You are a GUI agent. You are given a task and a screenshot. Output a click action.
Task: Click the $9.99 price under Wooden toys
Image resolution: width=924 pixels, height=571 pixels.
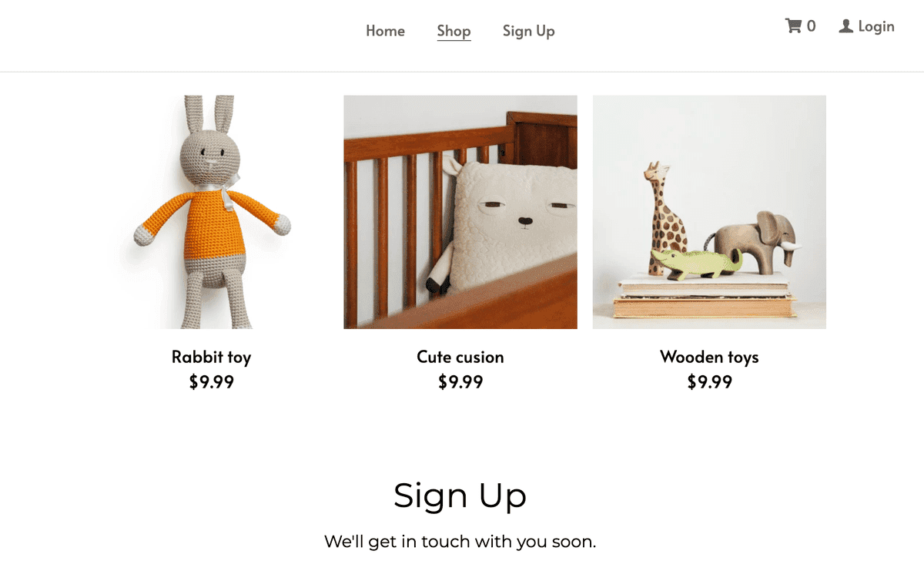(709, 382)
